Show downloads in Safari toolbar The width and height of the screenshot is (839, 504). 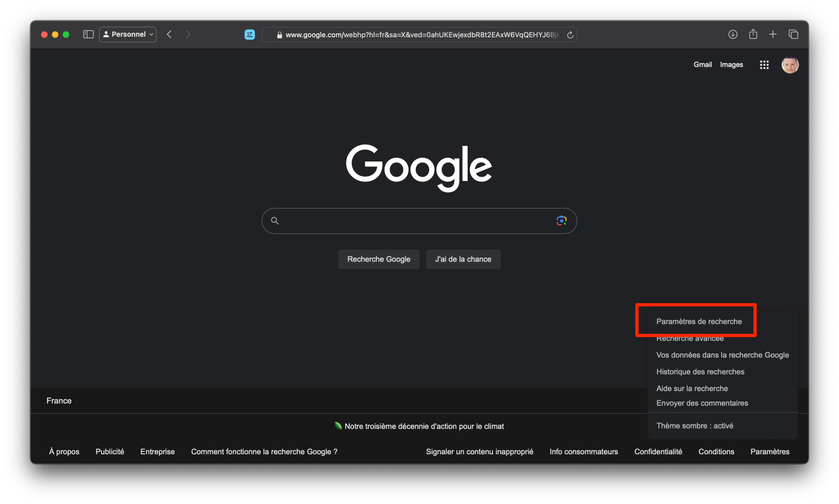[x=733, y=34]
